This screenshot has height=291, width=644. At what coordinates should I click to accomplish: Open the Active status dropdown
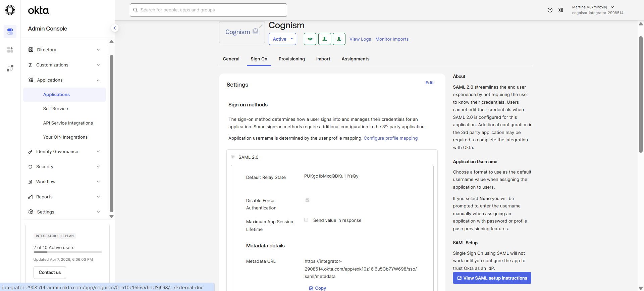coord(282,39)
